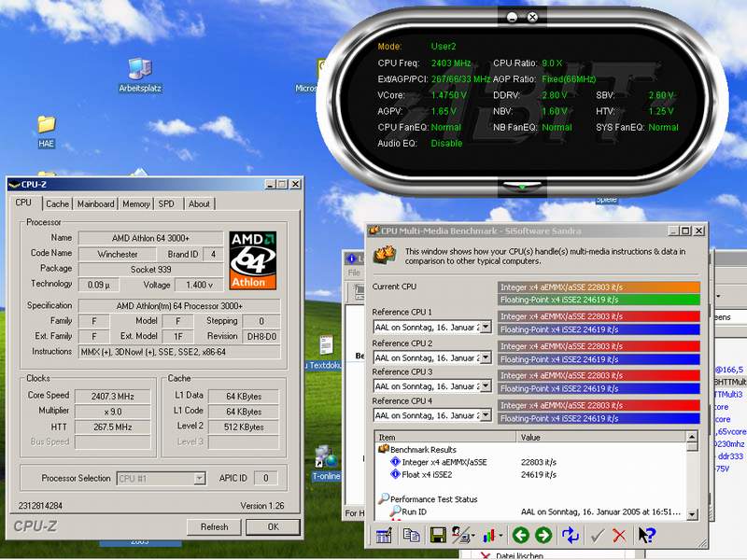Viewport: 747px width, 560px height.
Task: Click orange Current CPU Integer result bar
Action: click(x=599, y=287)
